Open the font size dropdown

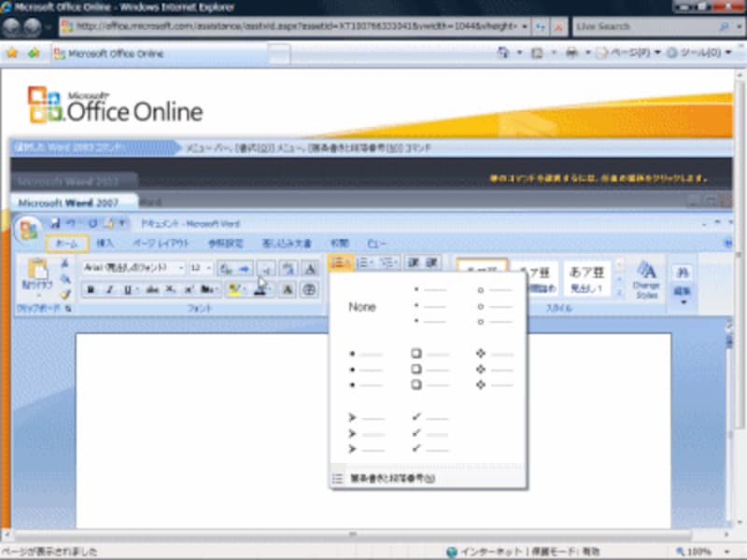pyautogui.click(x=208, y=267)
